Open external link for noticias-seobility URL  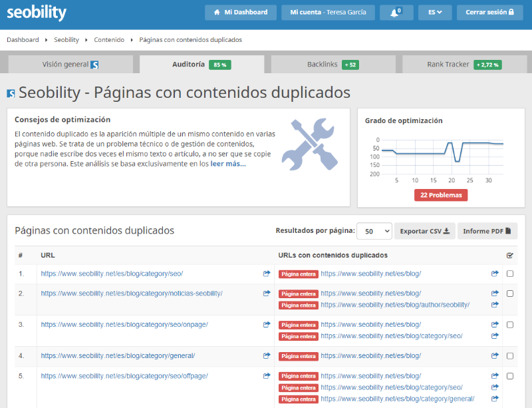[x=267, y=293]
